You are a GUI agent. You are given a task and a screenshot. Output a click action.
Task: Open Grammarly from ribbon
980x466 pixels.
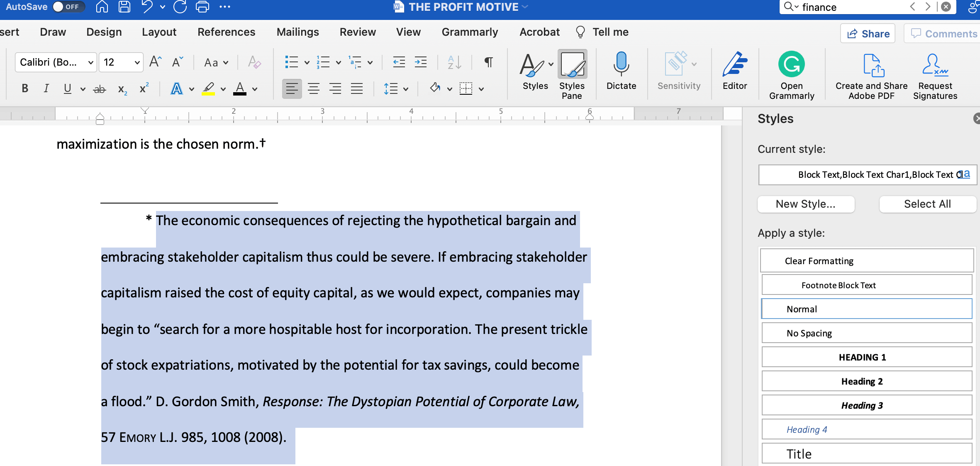[792, 76]
